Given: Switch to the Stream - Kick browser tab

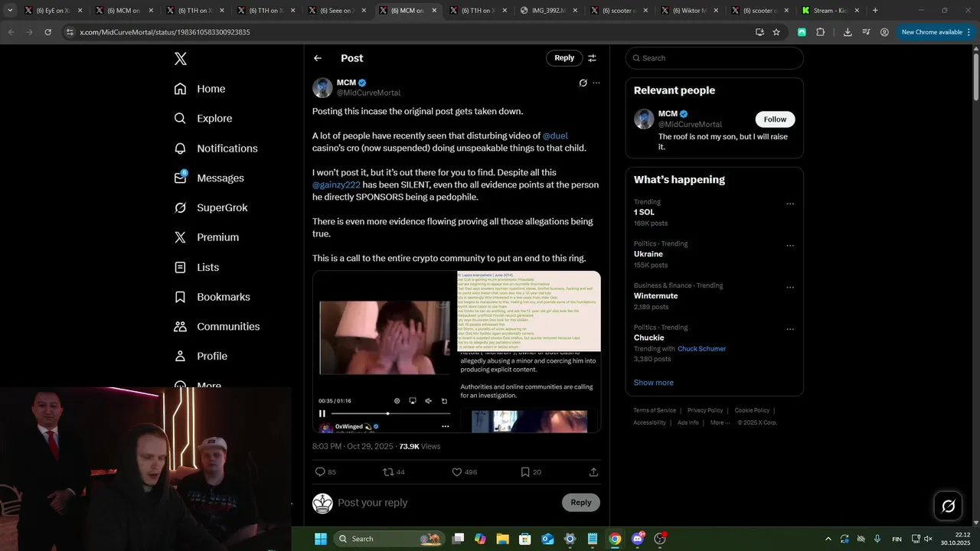Looking at the screenshot, I should click(830, 11).
